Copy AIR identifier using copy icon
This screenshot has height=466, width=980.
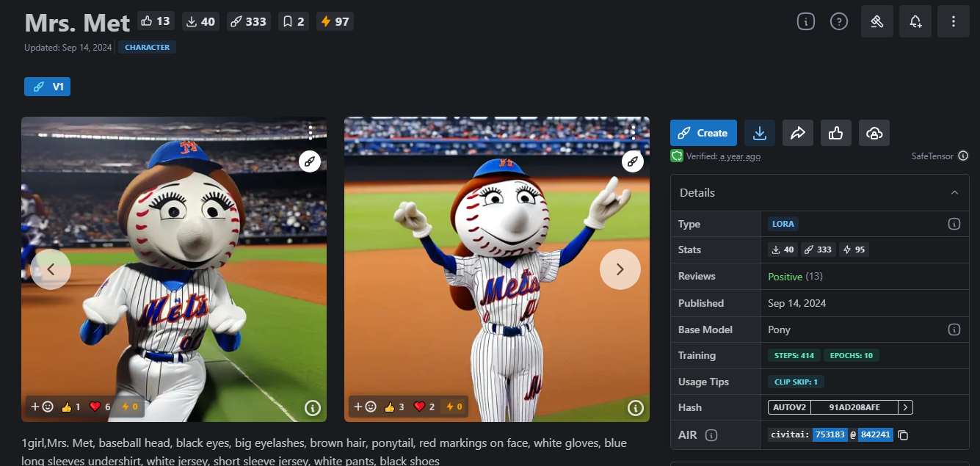pos(904,435)
